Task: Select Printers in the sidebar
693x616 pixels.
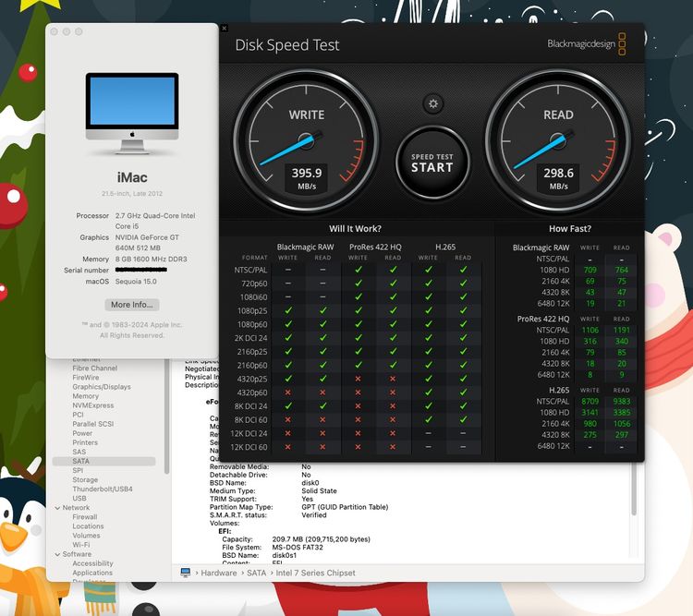Action: [85, 442]
